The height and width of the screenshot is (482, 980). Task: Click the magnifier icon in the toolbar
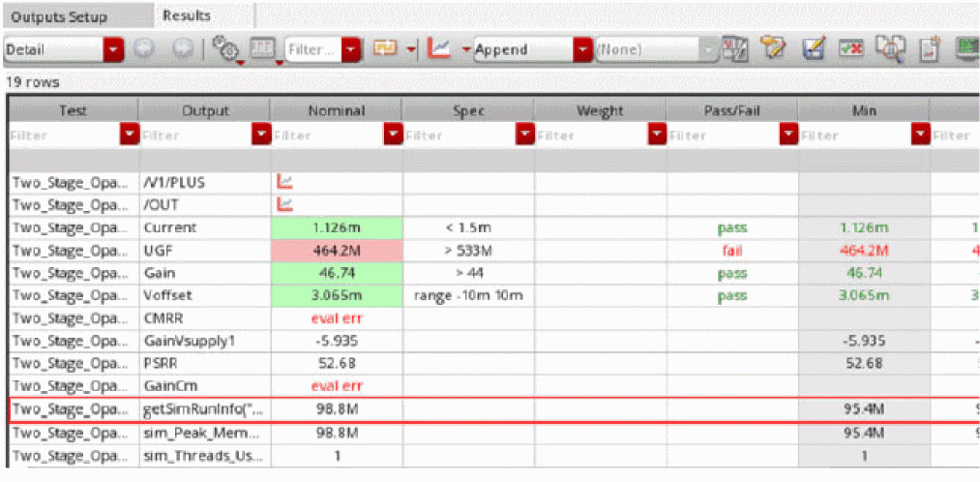coord(891,47)
